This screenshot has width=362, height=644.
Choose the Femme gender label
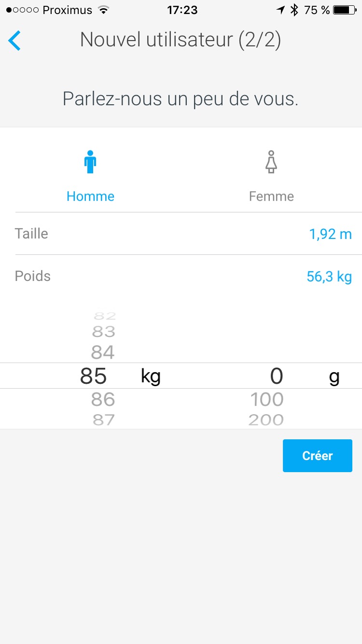(x=271, y=196)
